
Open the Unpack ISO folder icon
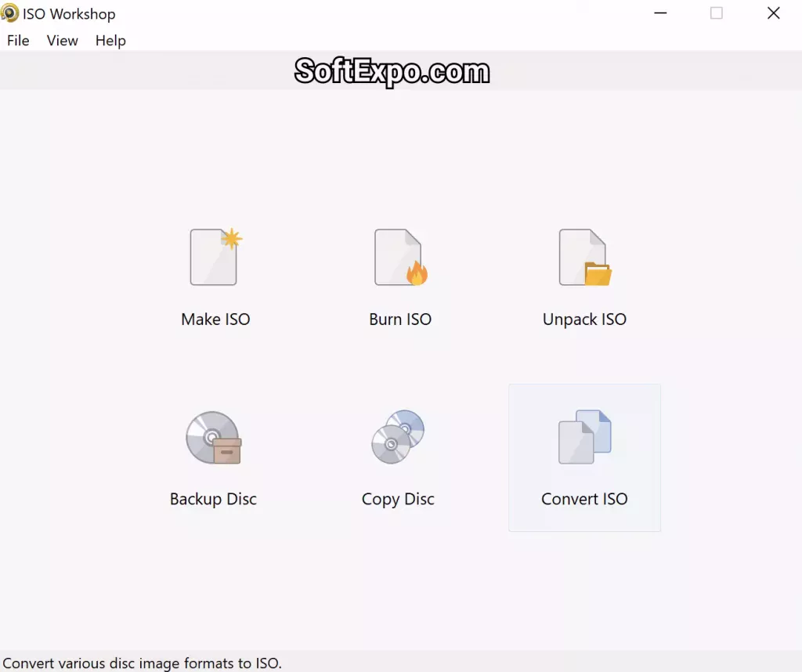pyautogui.click(x=584, y=257)
